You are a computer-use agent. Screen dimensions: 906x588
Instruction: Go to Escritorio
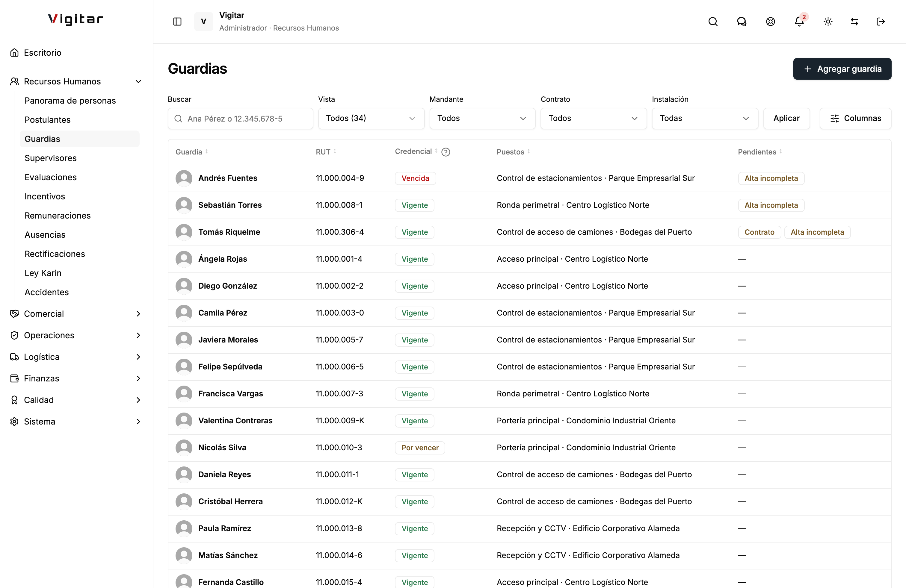(76, 52)
